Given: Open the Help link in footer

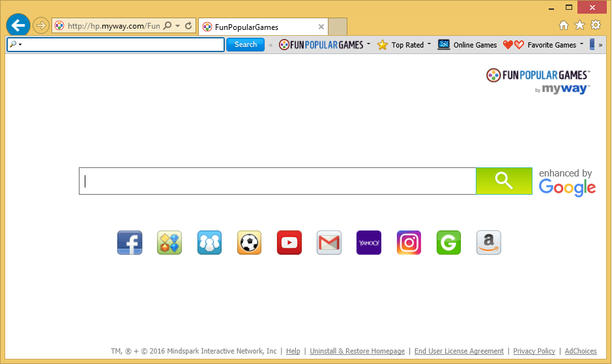Looking at the screenshot, I should 293,351.
